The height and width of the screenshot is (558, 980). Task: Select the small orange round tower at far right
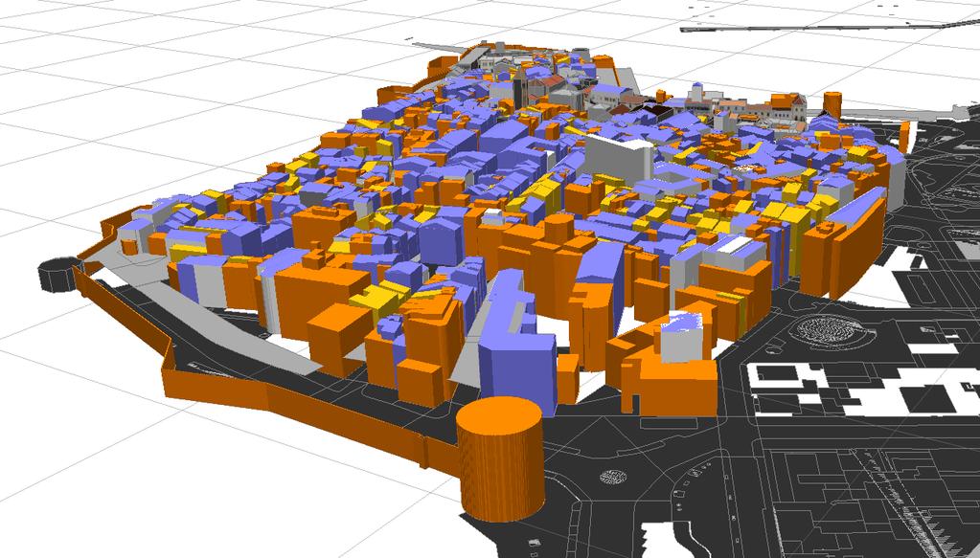pos(832,103)
